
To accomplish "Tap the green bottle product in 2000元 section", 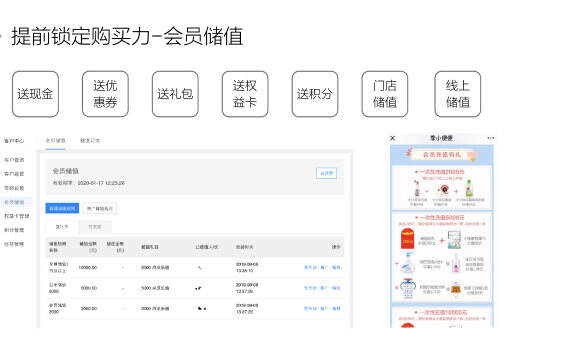I will tap(469, 189).
